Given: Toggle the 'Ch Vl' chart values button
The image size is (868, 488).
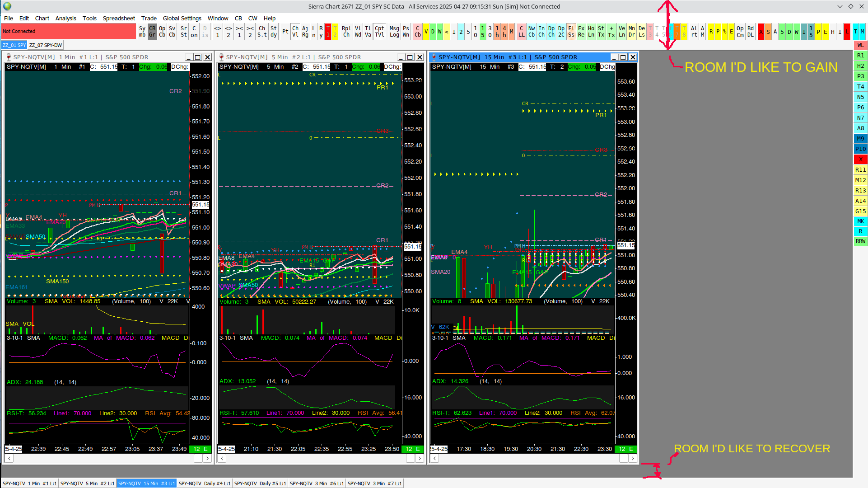Looking at the screenshot, I should pyautogui.click(x=295, y=31).
